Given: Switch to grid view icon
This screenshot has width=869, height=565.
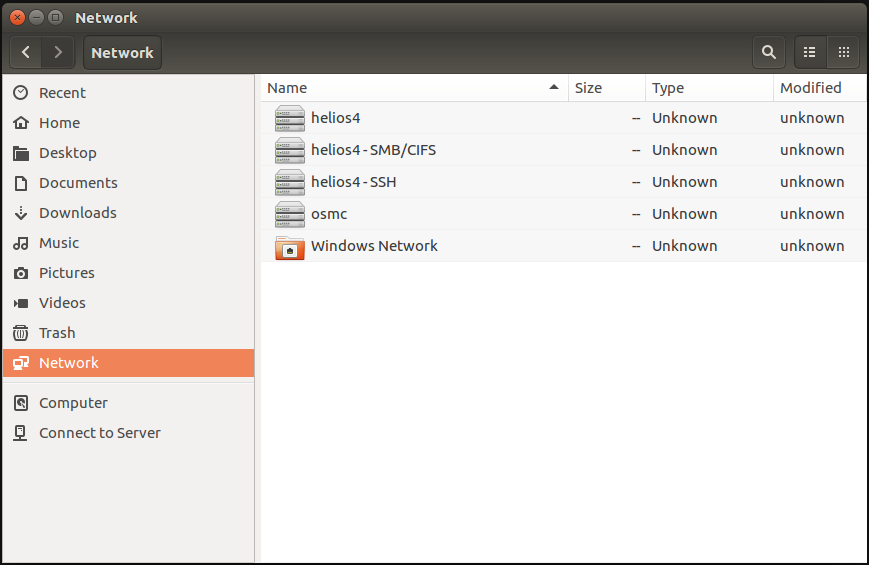Looking at the screenshot, I should point(844,53).
